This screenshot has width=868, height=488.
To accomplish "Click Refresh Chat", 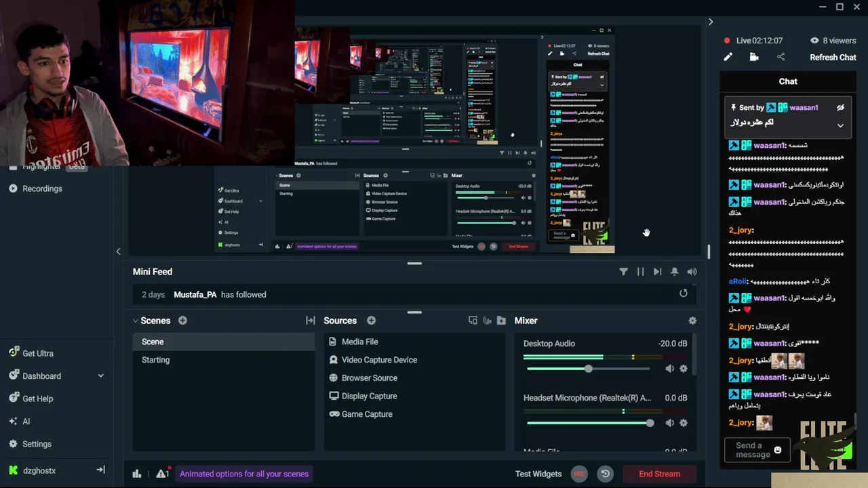I will (x=833, y=58).
